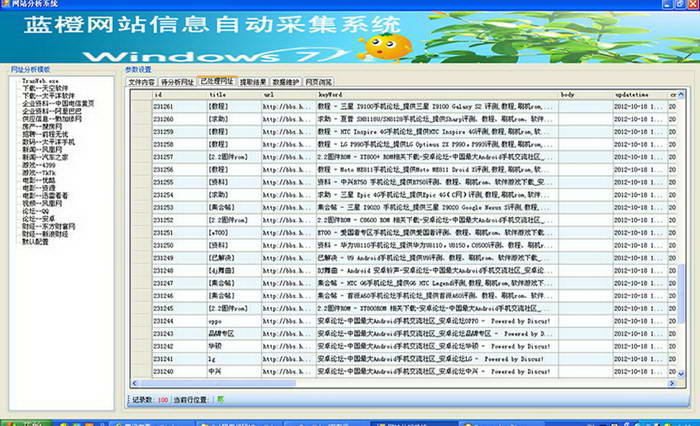Click the 参数设置 panel heading
The image size is (700, 426).
click(x=138, y=70)
